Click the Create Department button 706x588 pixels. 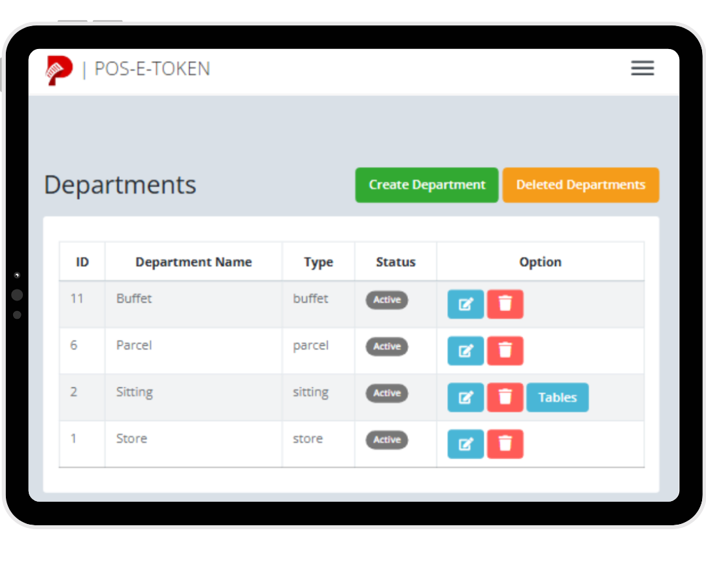[427, 185]
